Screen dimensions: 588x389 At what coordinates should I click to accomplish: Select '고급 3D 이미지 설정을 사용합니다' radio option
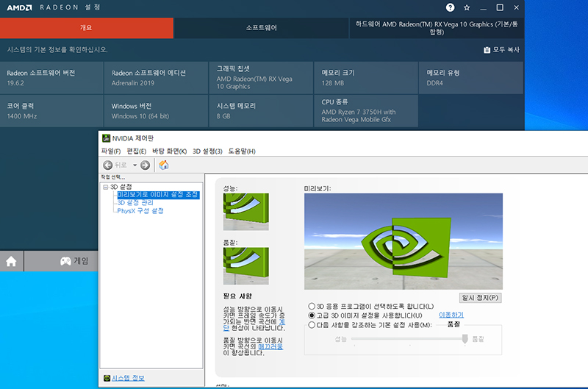(312, 315)
